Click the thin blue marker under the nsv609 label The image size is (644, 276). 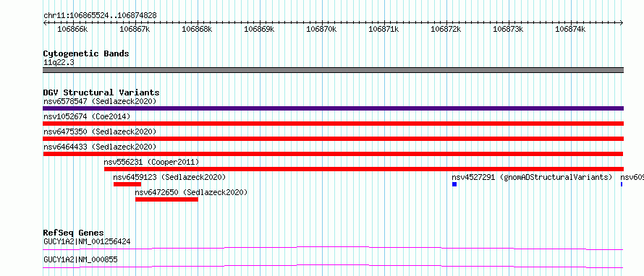pos(622,184)
